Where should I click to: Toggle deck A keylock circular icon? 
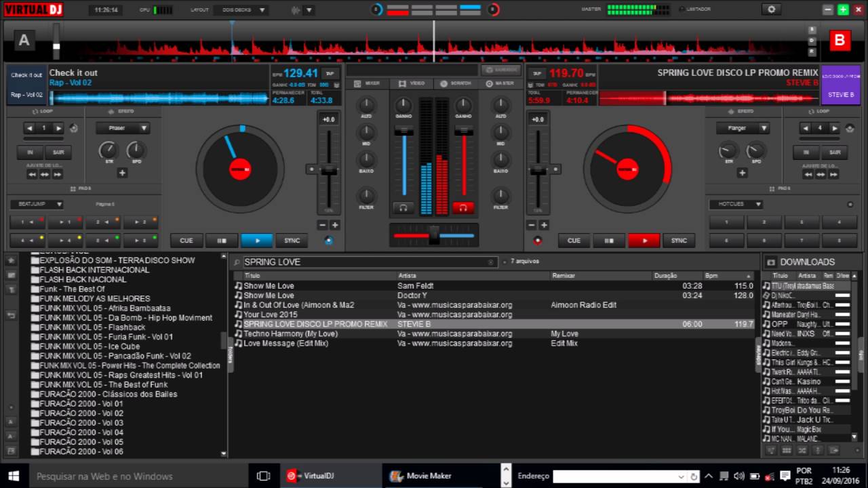click(x=330, y=240)
